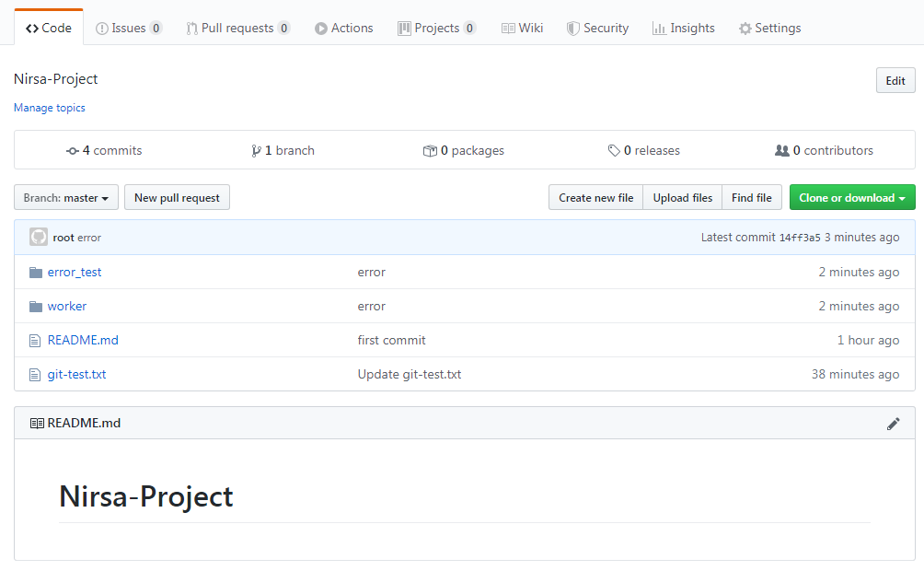The width and height of the screenshot is (924, 571).
Task: Click the packages box icon
Action: [x=430, y=151]
